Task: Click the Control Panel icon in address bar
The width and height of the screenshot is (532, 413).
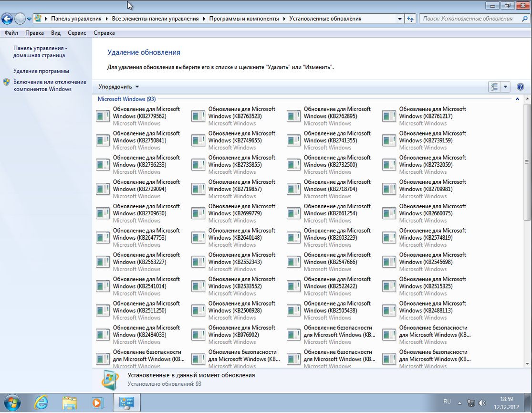Action: [38, 19]
